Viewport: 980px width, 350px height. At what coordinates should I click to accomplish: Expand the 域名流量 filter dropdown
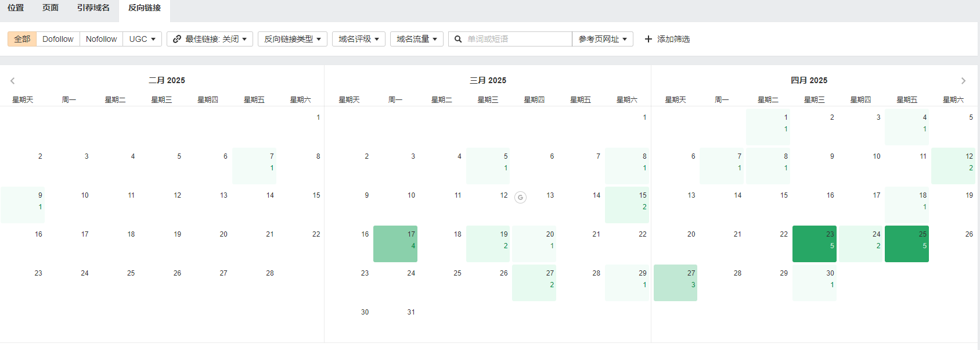point(417,39)
